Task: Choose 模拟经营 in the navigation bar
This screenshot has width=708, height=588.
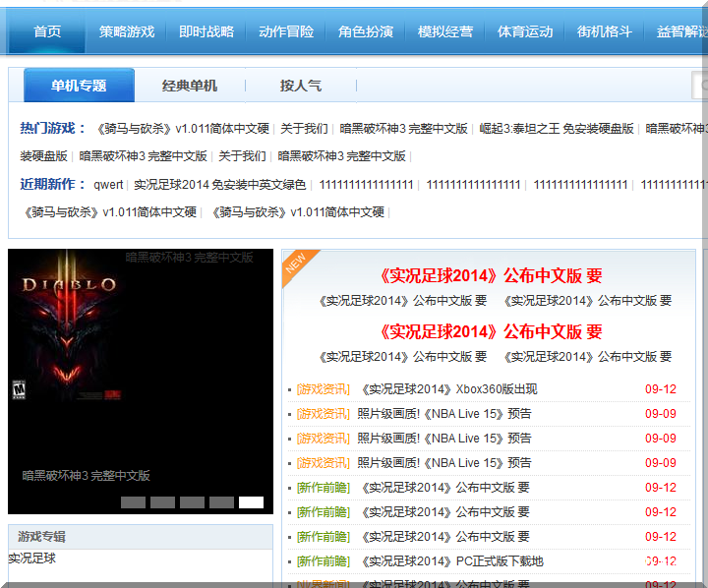Action: click(445, 31)
